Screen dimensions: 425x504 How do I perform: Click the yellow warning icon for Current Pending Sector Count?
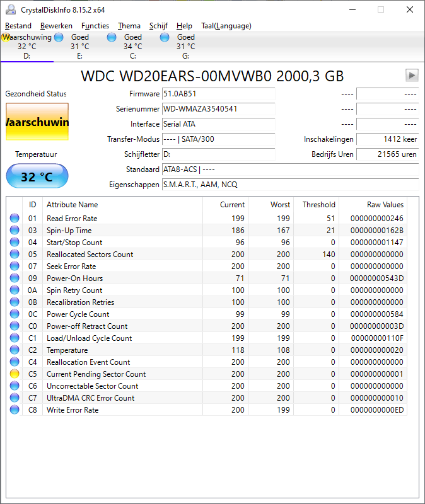(15, 374)
